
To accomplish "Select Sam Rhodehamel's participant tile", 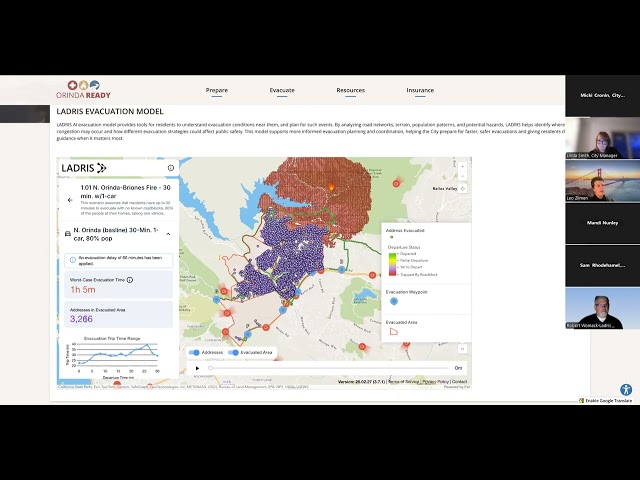I will 602,266.
